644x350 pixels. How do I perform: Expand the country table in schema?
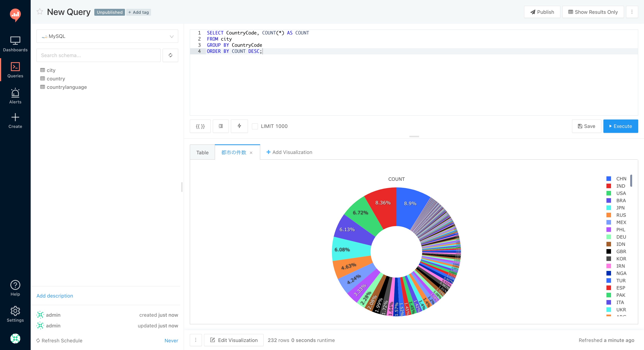(56, 79)
